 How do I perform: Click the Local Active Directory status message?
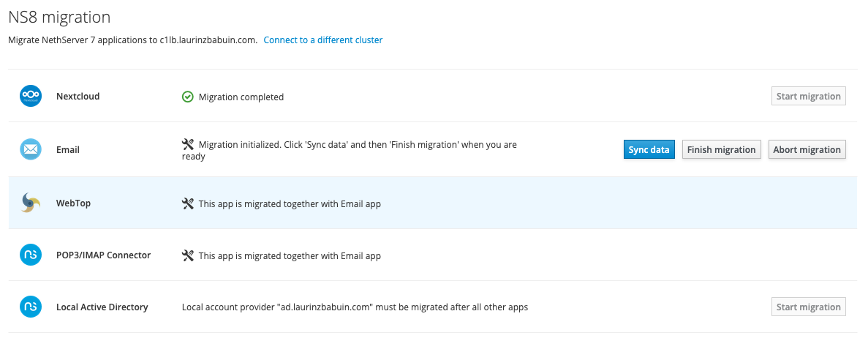(x=355, y=307)
